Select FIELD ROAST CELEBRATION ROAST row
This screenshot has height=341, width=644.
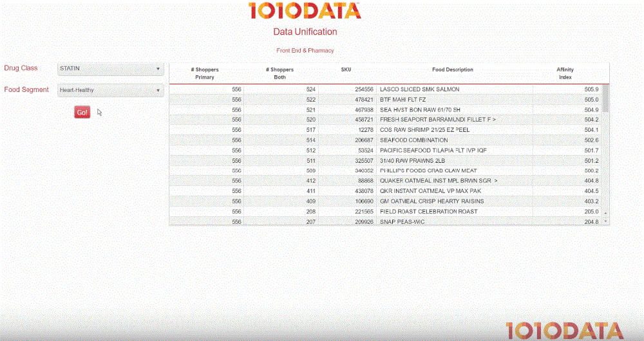[x=386, y=212]
